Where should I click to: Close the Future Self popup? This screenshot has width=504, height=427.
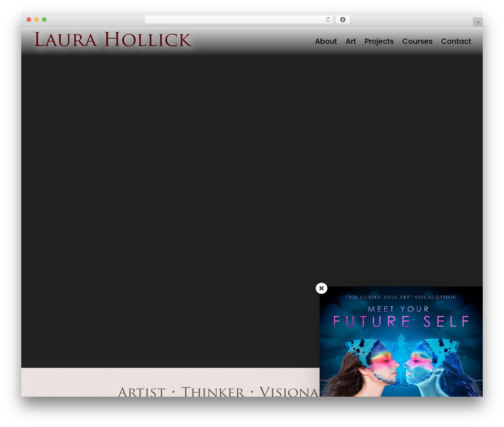click(x=321, y=288)
